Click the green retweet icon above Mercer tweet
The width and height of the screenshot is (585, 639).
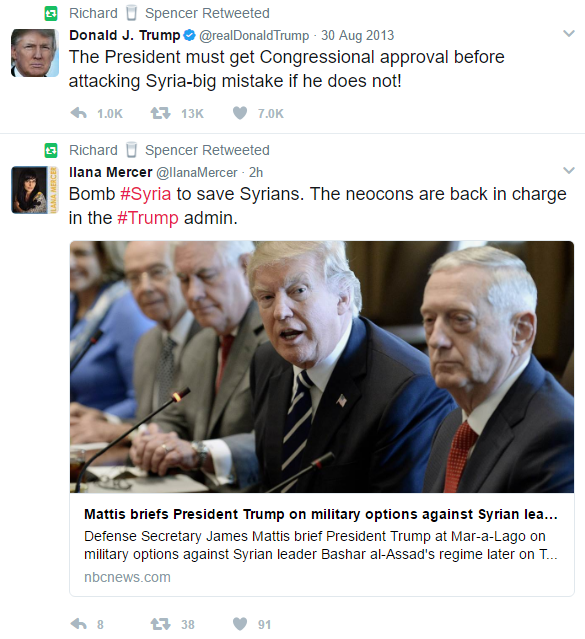(x=51, y=150)
